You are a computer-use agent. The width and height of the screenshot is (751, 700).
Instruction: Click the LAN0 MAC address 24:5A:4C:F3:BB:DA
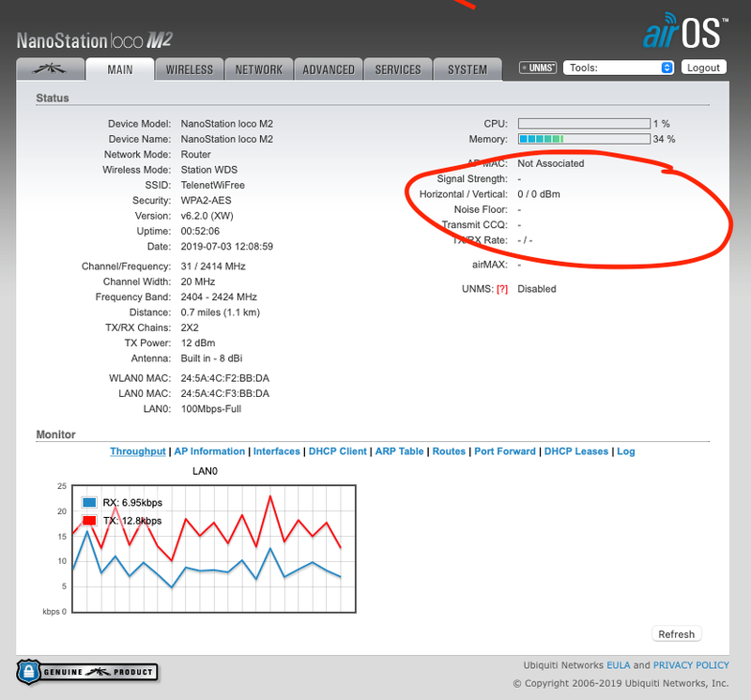pos(225,393)
